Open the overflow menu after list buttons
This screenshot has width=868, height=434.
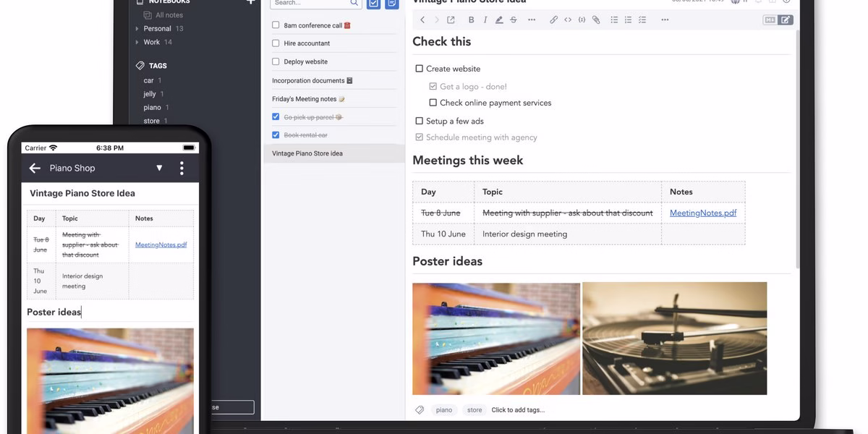tap(665, 20)
